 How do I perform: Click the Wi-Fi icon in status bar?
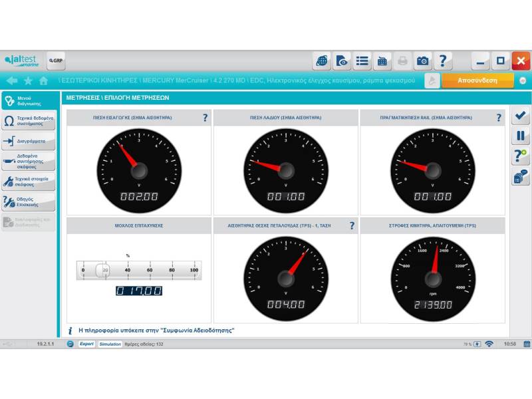pos(489,344)
